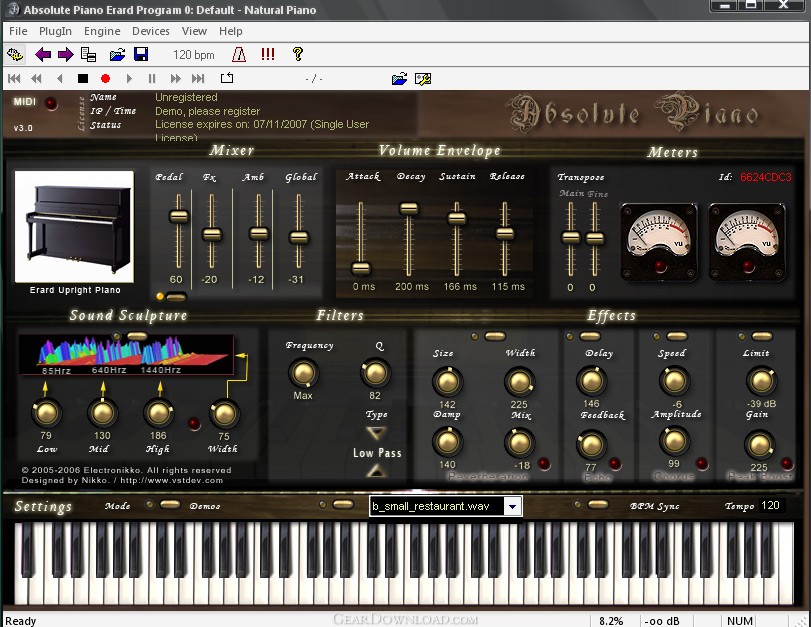Toggle the Sound Sculpture enable switch
Image resolution: width=811 pixels, height=627 pixels.
tap(137, 336)
